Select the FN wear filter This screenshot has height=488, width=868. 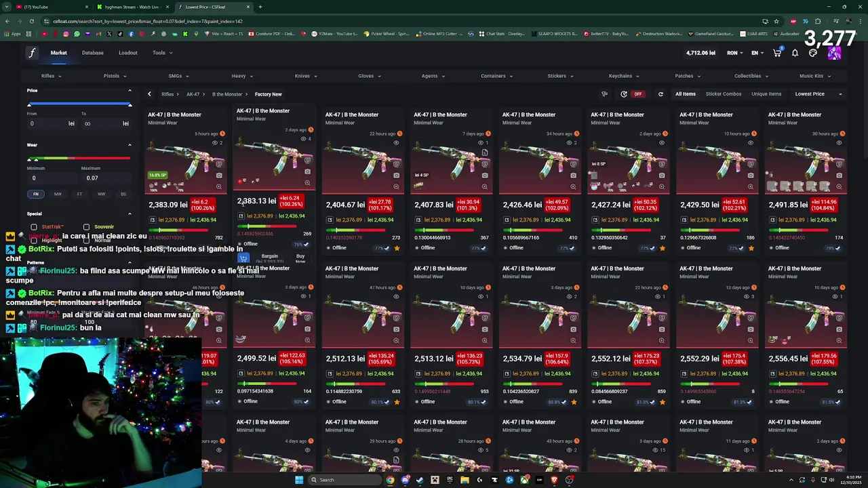coord(36,194)
